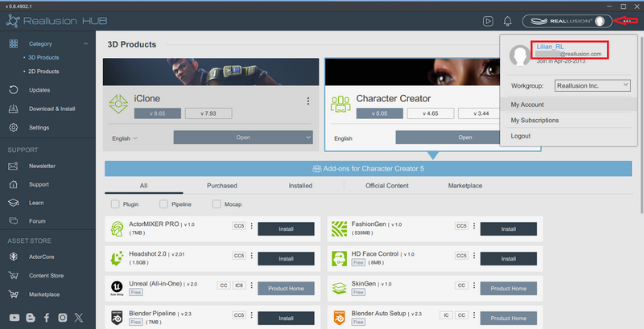Open the Blogger social icon

[31, 317]
